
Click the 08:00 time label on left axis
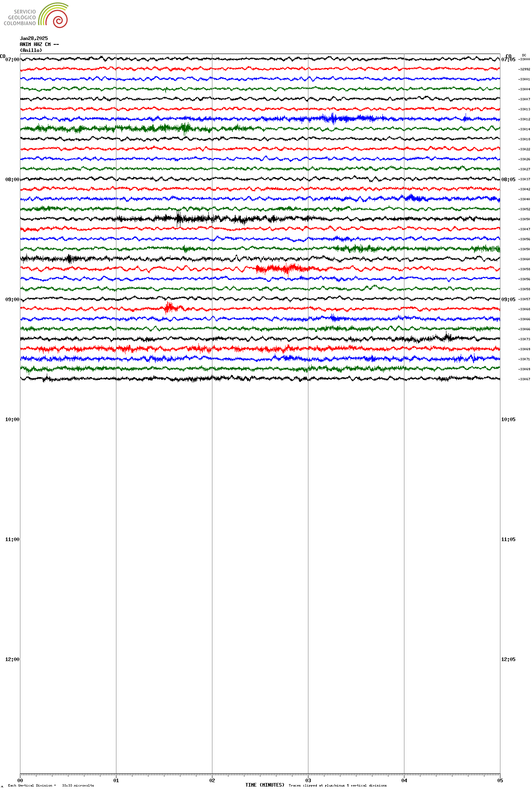[x=12, y=180]
